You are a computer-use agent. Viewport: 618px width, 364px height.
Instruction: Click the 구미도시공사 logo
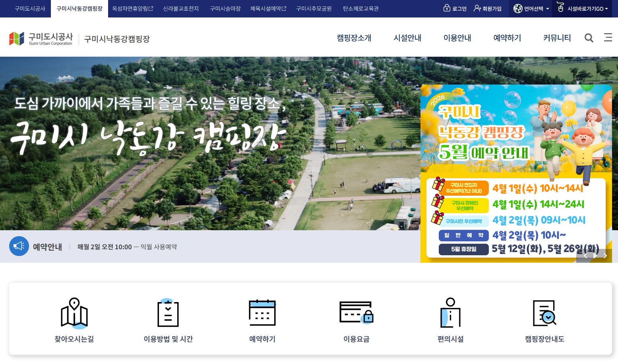[x=40, y=38]
